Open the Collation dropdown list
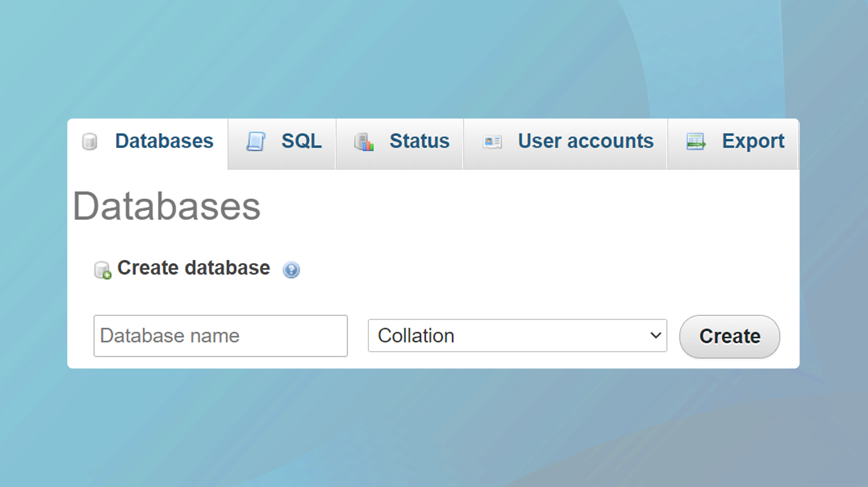The width and height of the screenshot is (868, 487). tap(509, 336)
